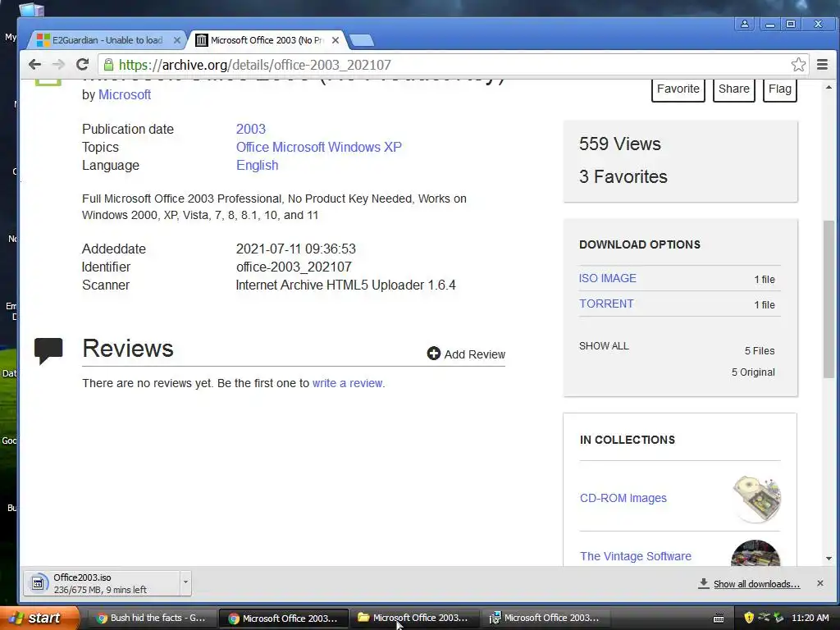Screen dimensions: 840x630
Task: Click the Favorite button
Action: [x=678, y=89]
